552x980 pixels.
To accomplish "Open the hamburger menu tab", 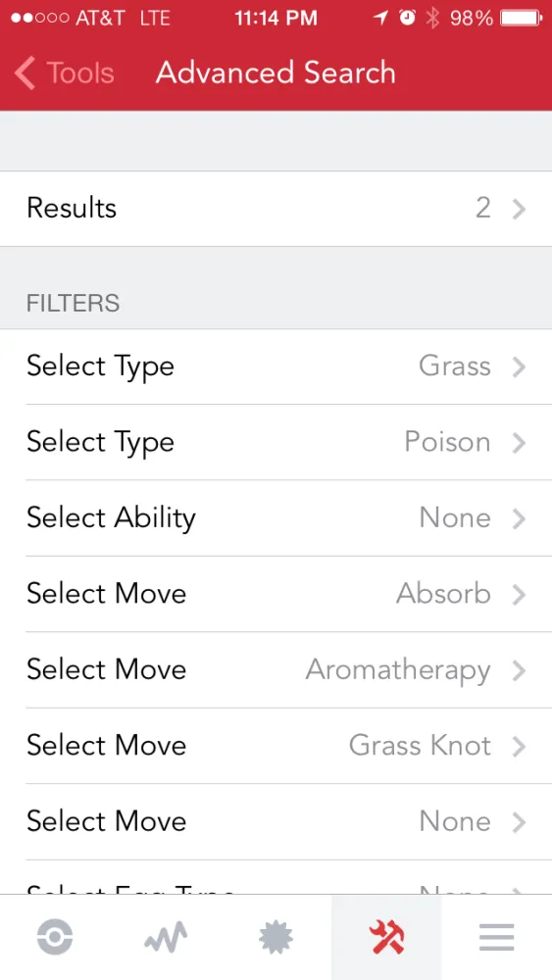I will [x=497, y=938].
